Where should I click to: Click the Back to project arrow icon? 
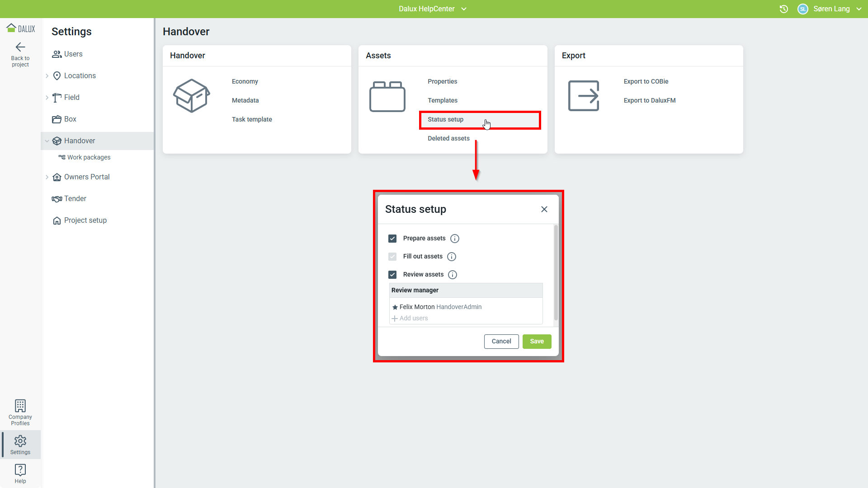tap(20, 47)
